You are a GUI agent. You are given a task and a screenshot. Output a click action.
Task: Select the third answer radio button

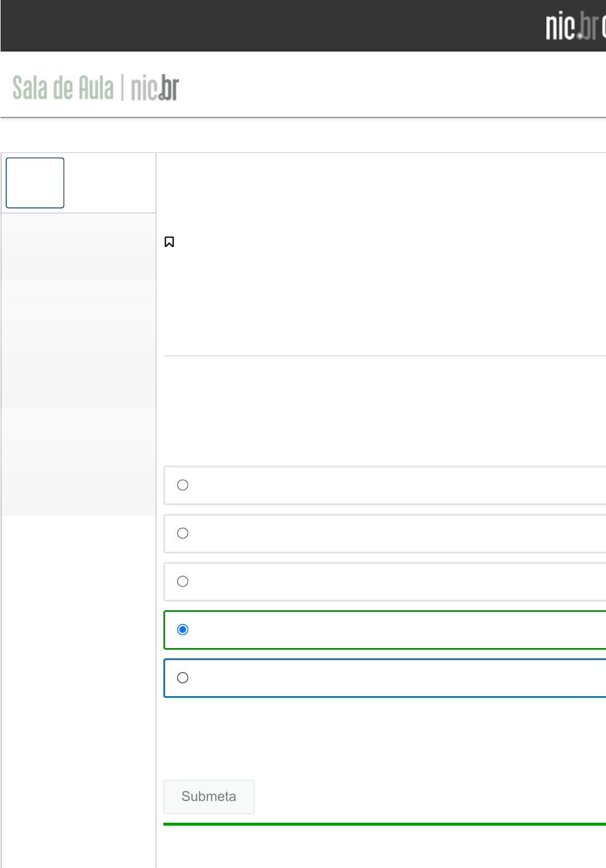(183, 582)
